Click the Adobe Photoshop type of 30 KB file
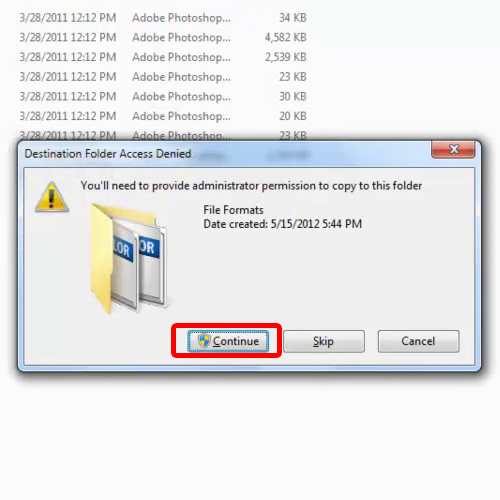The width and height of the screenshot is (500, 500). click(181, 96)
